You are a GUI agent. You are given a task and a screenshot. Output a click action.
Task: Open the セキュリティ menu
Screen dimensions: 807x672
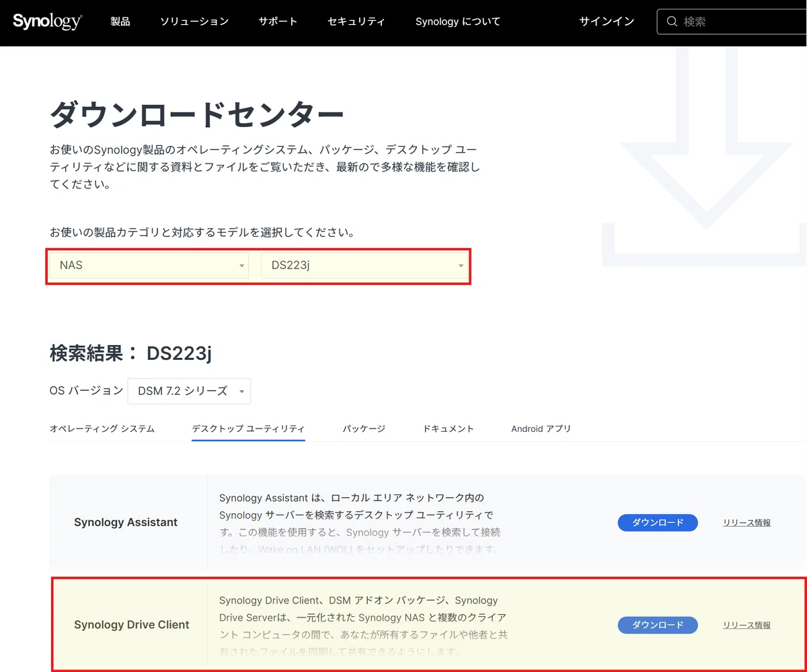point(356,22)
